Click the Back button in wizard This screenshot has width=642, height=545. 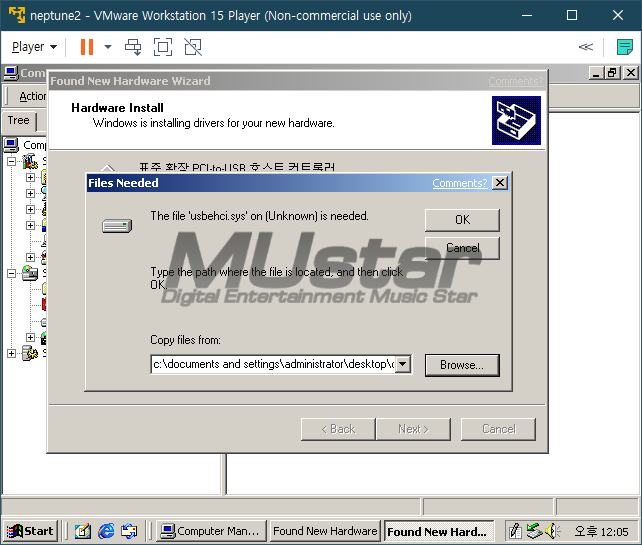(338, 429)
